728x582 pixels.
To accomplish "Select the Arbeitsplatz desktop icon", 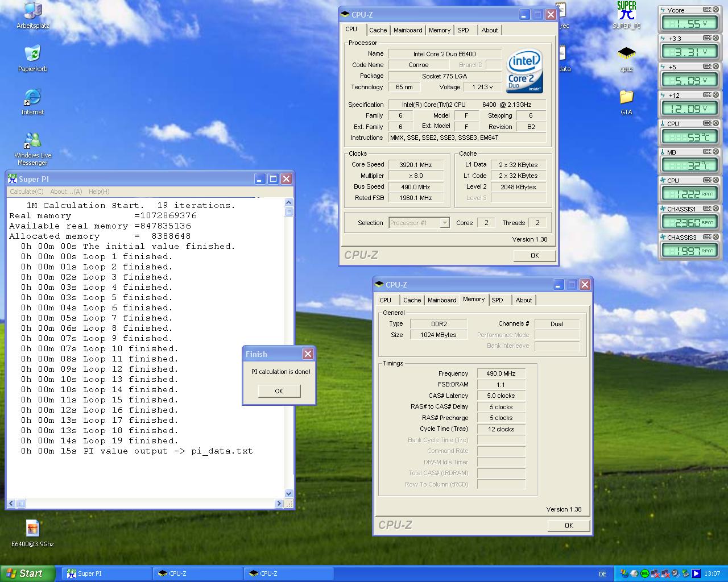I will tap(33, 15).
